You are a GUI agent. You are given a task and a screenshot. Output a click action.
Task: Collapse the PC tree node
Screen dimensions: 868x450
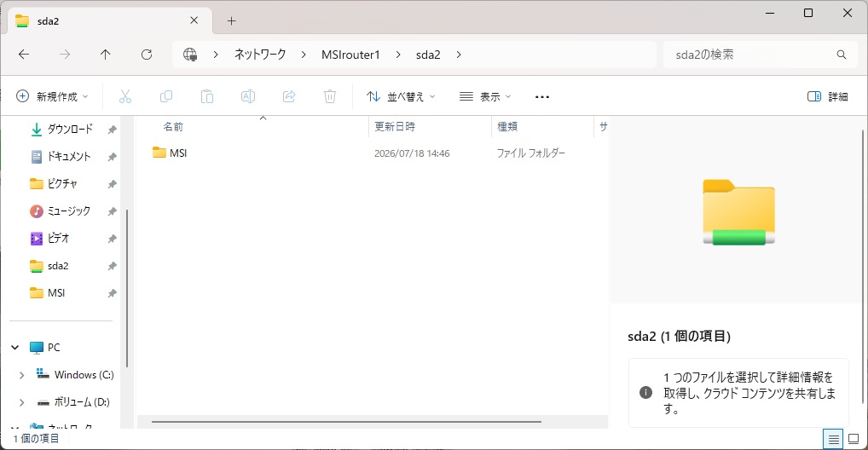pyautogui.click(x=15, y=348)
